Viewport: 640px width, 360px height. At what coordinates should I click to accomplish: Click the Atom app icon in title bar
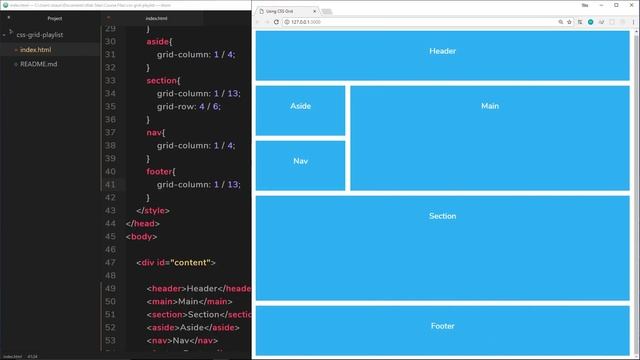point(5,5)
